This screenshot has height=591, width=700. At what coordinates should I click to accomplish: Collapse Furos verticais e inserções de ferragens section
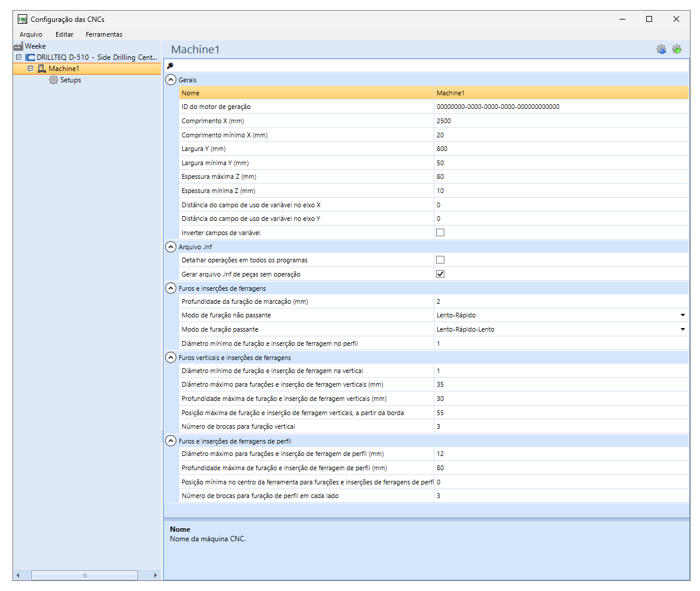(x=170, y=357)
